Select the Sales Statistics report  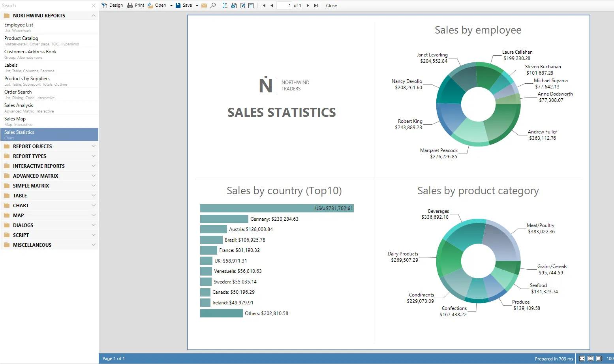49,134
